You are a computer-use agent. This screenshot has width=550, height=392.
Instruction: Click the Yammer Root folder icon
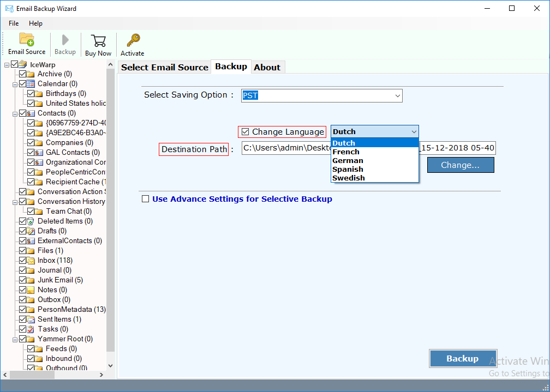(31, 339)
